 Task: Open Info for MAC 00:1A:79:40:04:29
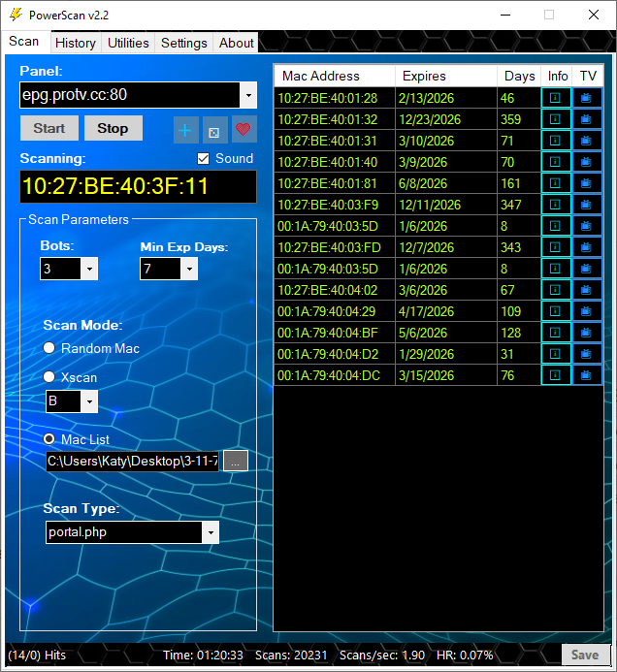556,311
